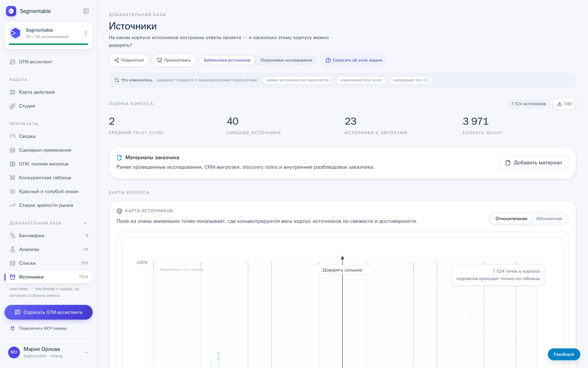Click the Карта источников globe icon

pyautogui.click(x=119, y=211)
